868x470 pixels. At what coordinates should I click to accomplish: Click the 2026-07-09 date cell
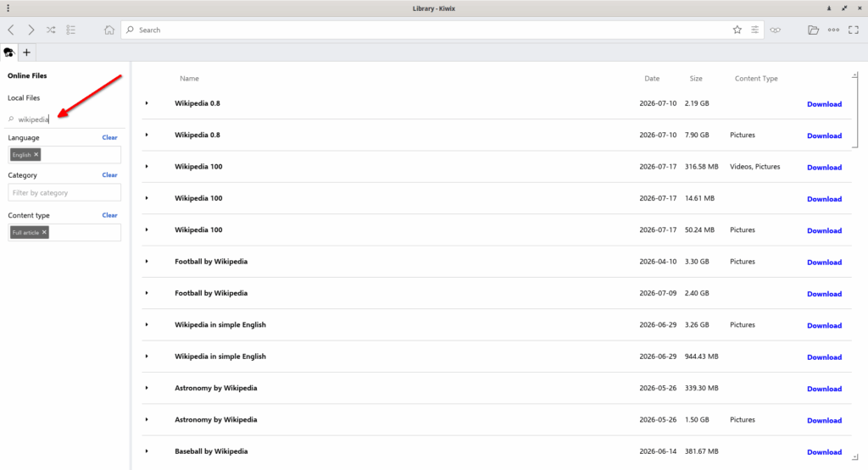coord(658,293)
